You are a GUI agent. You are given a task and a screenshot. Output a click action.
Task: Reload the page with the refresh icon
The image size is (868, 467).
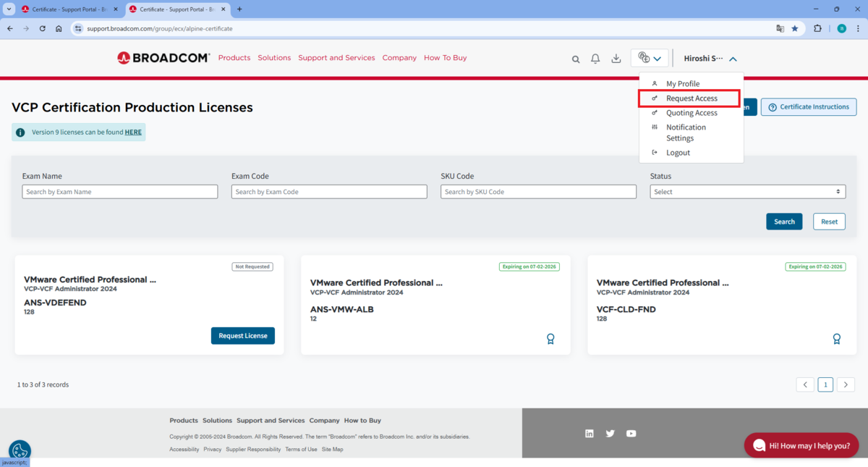(x=43, y=28)
